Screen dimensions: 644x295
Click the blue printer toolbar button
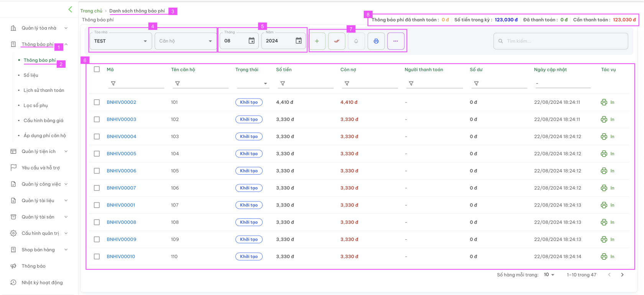[376, 41]
